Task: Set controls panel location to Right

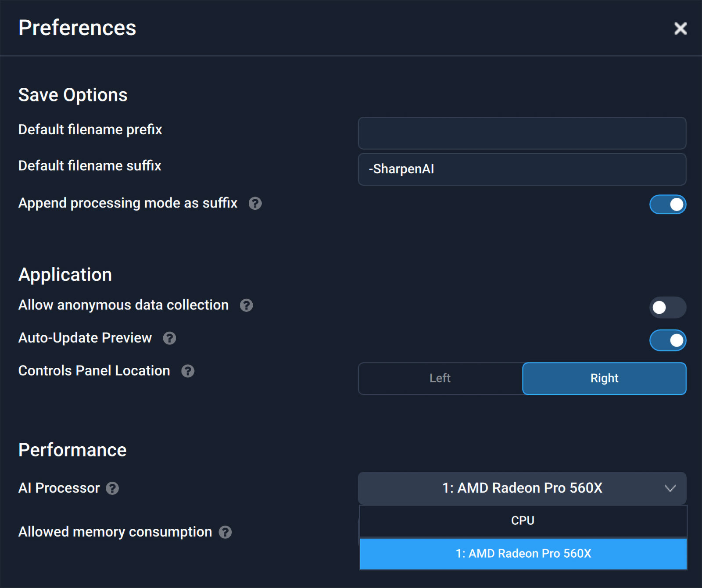Action: [x=604, y=378]
